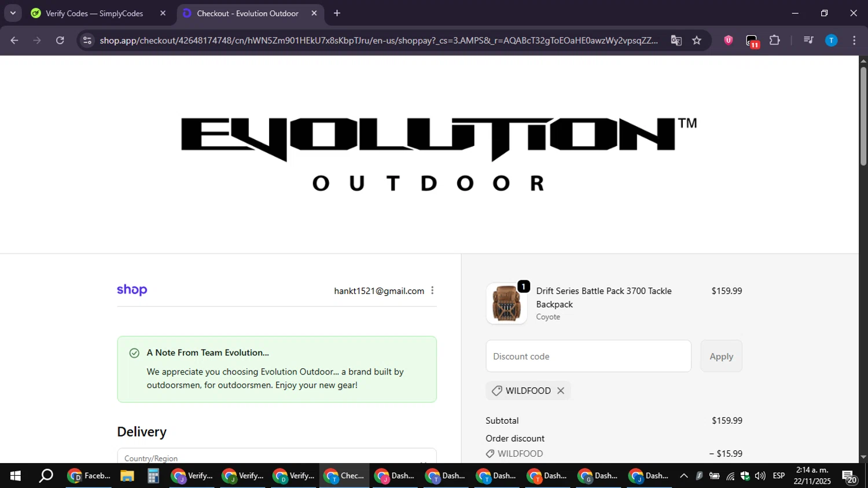Click the green checkmark icon in the note
This screenshot has width=868, height=488.
[x=134, y=353]
